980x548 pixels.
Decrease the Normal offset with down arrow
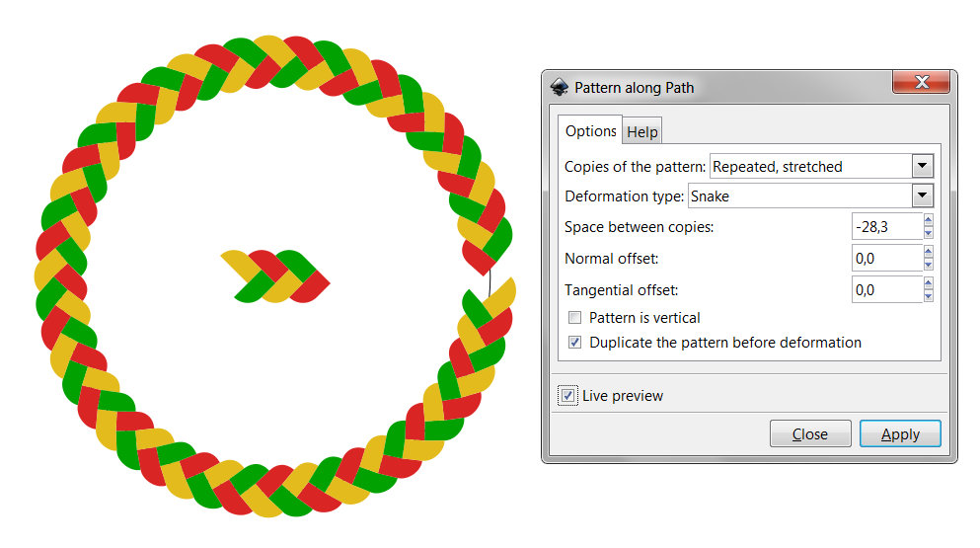click(929, 265)
